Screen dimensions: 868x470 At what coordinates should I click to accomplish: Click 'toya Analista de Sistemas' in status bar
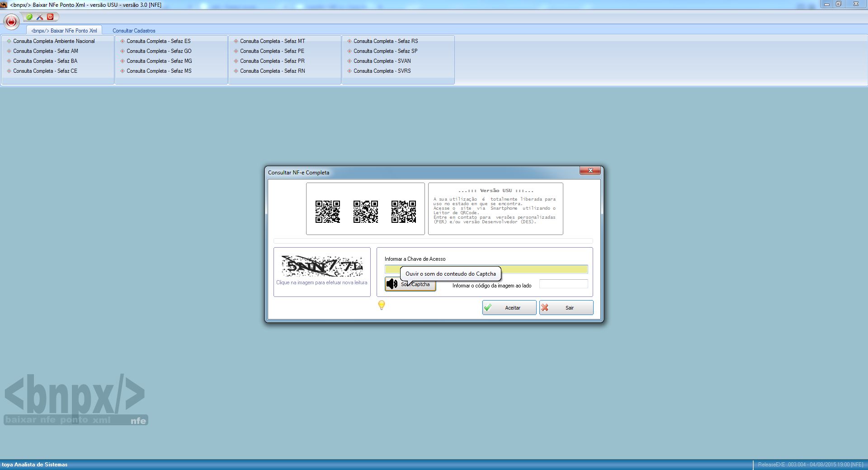coord(35,465)
